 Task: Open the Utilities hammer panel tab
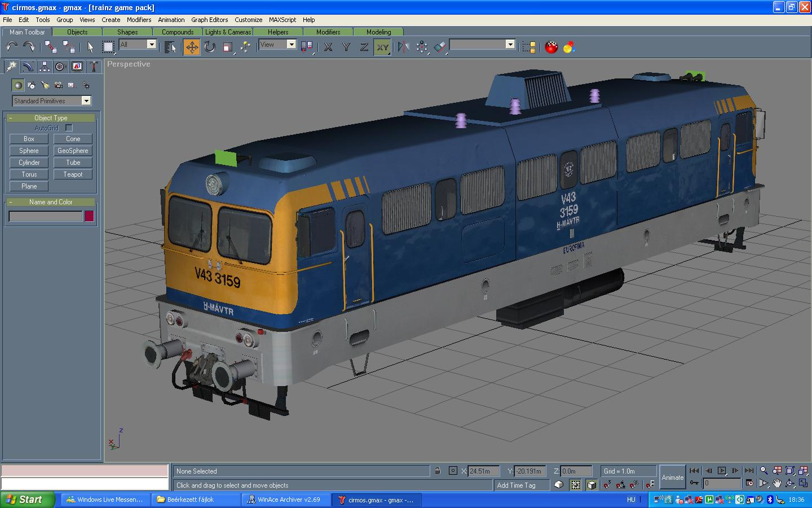[x=94, y=67]
